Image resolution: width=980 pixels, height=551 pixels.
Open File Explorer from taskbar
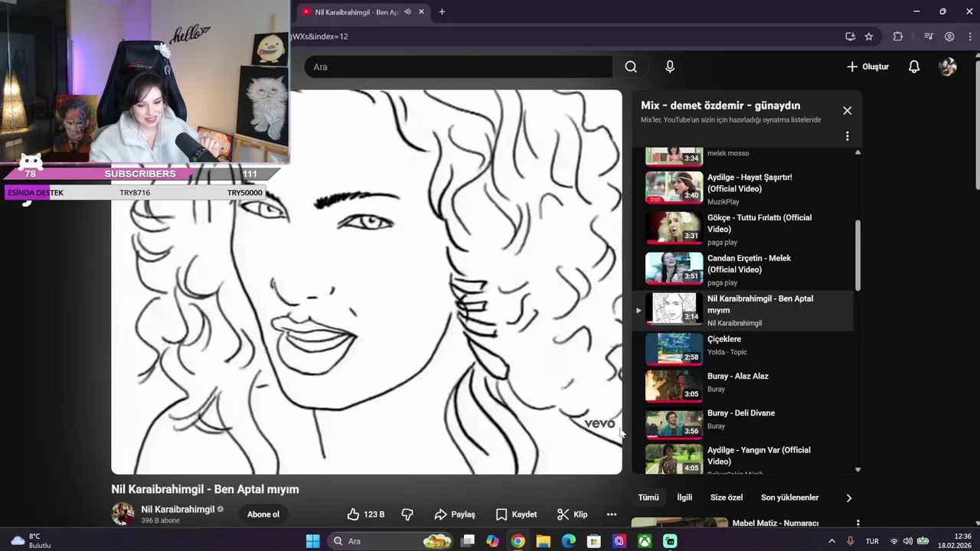coord(543,541)
